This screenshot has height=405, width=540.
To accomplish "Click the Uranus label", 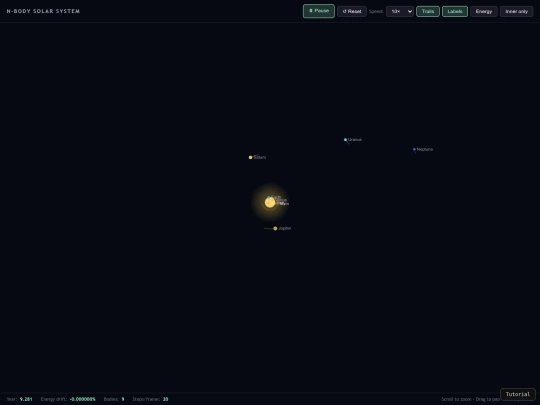I will tap(355, 139).
